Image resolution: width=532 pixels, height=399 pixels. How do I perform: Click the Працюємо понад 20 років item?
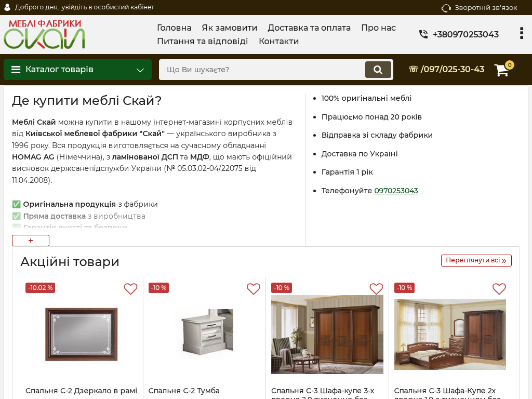tap(371, 117)
